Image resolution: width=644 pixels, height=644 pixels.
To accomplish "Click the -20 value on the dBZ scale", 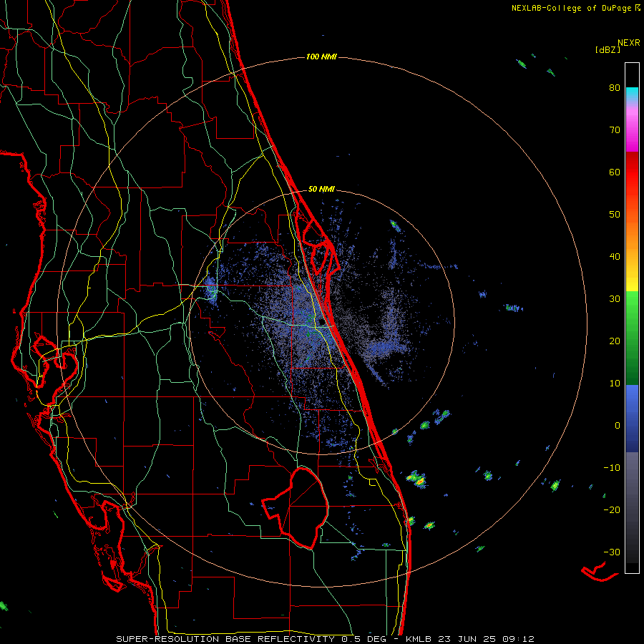I will (612, 510).
